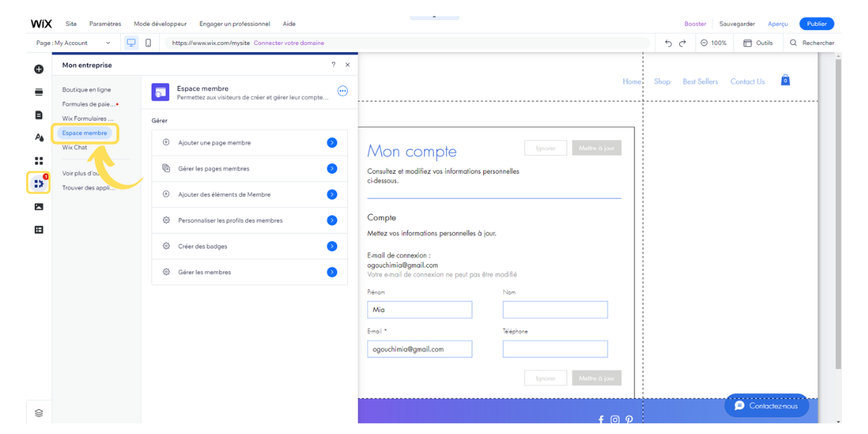Click arrow next to Personnaliser les profils des membres

pyautogui.click(x=332, y=221)
